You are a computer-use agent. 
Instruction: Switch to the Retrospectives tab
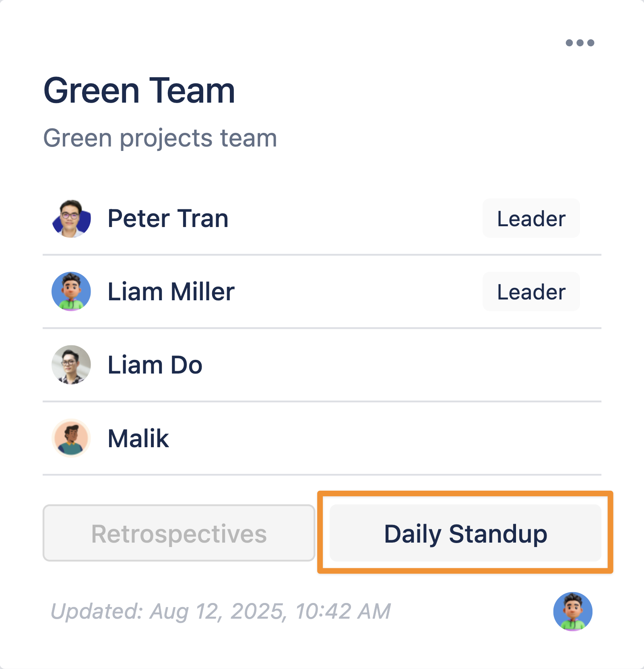tap(179, 533)
